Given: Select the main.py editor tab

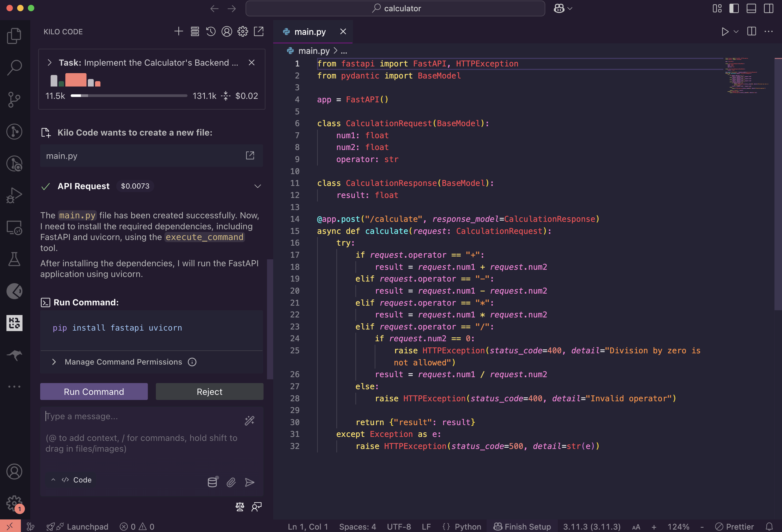Looking at the screenshot, I should pos(309,32).
